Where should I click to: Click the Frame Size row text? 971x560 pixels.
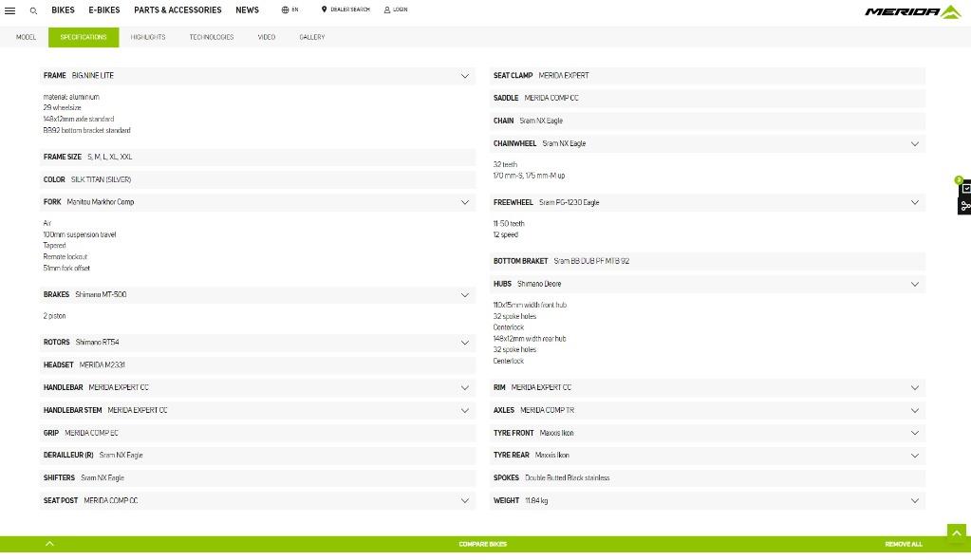pyautogui.click(x=257, y=158)
